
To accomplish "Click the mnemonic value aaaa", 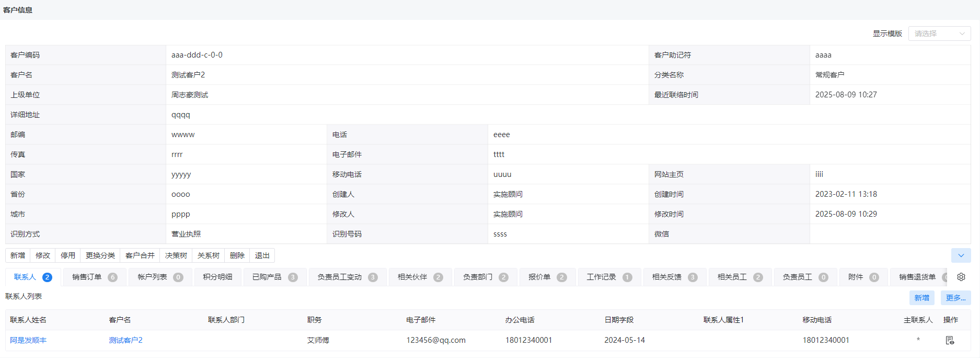I will click(823, 55).
